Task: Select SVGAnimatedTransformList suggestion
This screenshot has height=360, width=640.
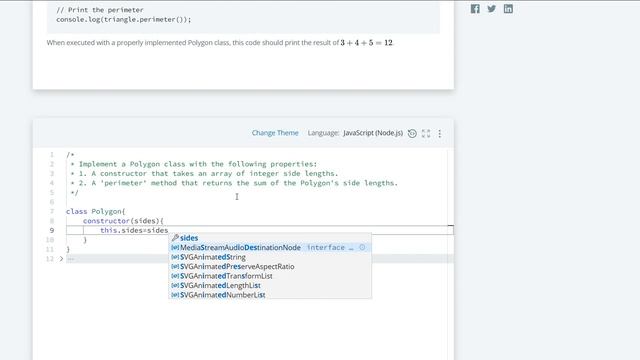Action: point(270,276)
